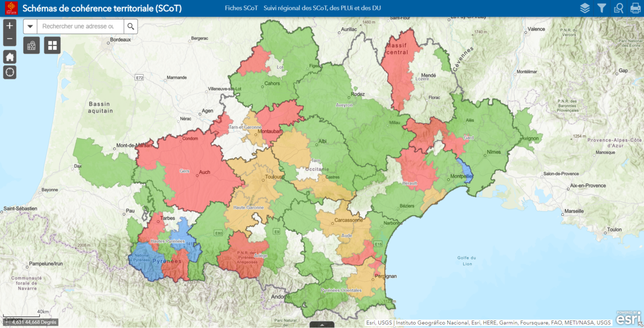Open the Fiches SCoT link
644x328 pixels.
tap(241, 9)
